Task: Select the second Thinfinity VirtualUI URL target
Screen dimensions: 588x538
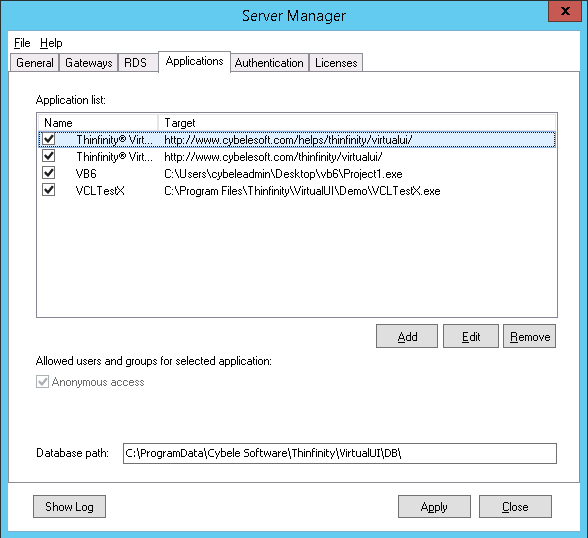Action: point(273,157)
